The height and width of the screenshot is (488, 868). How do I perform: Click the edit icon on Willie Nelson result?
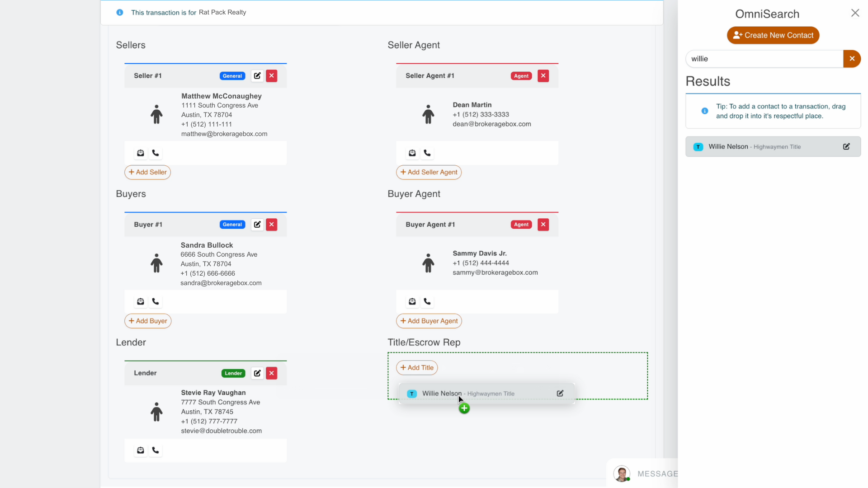pos(846,146)
